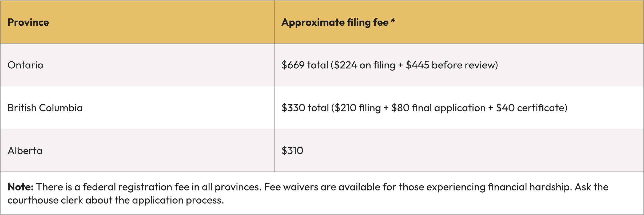644x215 pixels.
Task: Click the words application process
Action: pyautogui.click(x=177, y=200)
